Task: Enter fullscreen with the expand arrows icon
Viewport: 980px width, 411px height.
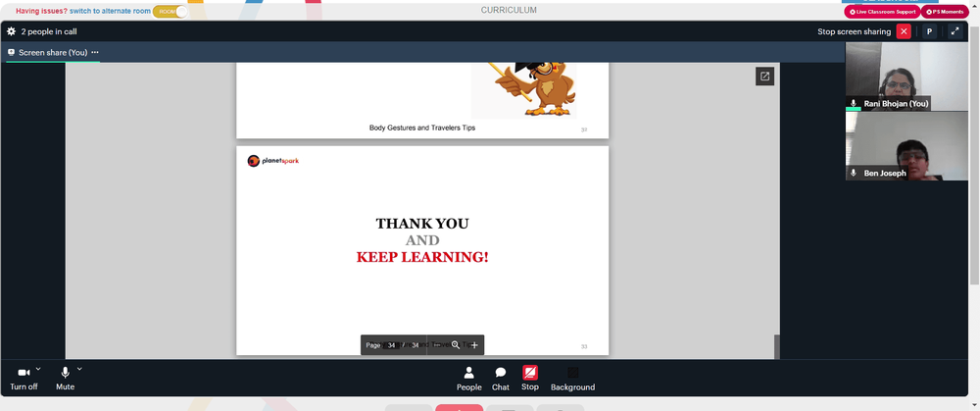Action: tap(955, 31)
